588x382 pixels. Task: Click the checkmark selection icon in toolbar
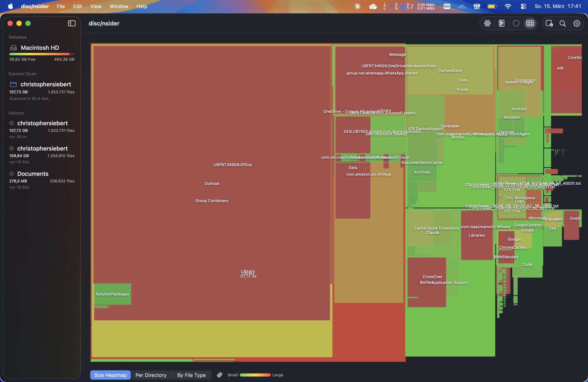pos(549,23)
